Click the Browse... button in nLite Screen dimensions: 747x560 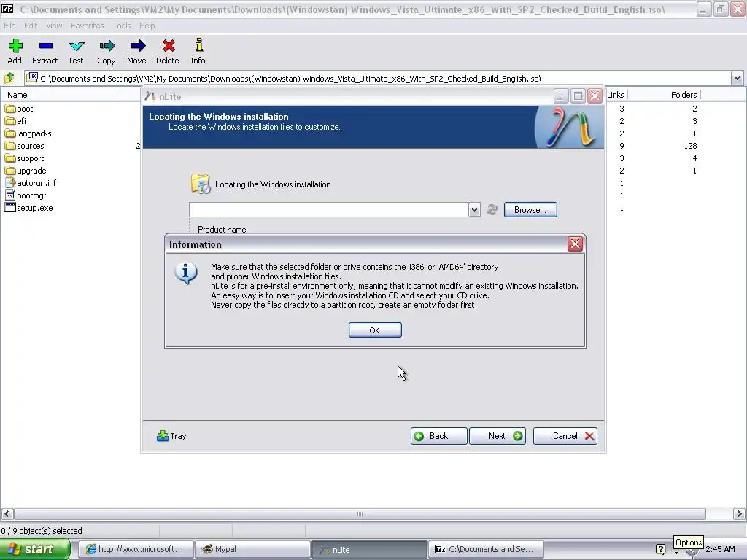(x=530, y=210)
